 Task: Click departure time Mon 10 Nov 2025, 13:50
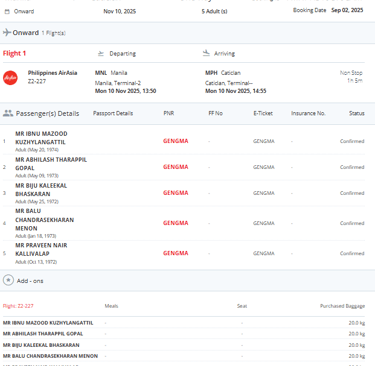(x=125, y=91)
